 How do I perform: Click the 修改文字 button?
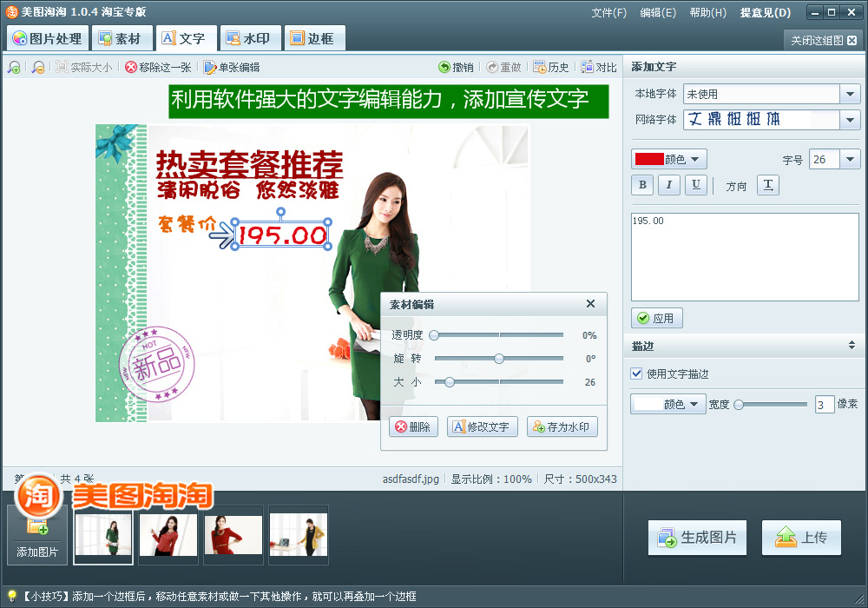(482, 426)
